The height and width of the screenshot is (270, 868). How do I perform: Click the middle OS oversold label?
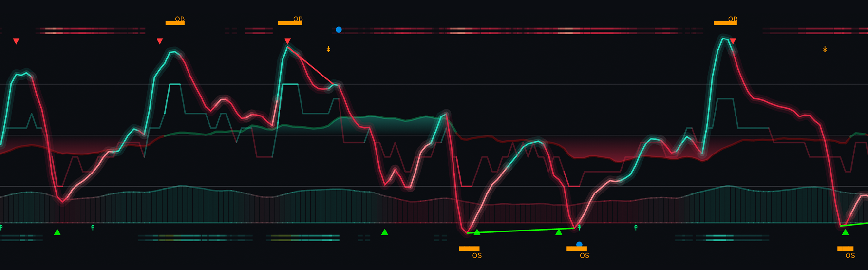585,255
